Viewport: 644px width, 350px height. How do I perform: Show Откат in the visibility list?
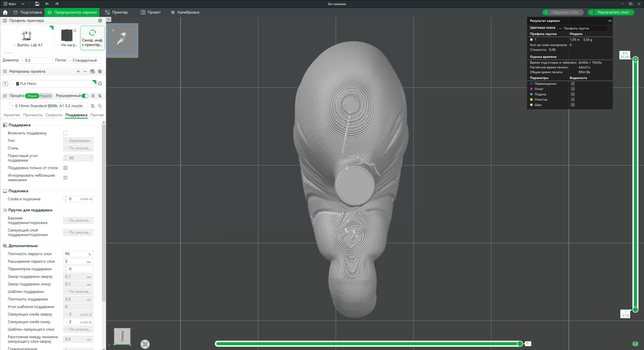pyautogui.click(x=572, y=89)
